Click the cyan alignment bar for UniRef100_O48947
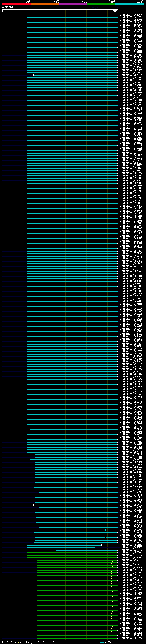This screenshot has width=146, height=644. [x=72, y=15]
